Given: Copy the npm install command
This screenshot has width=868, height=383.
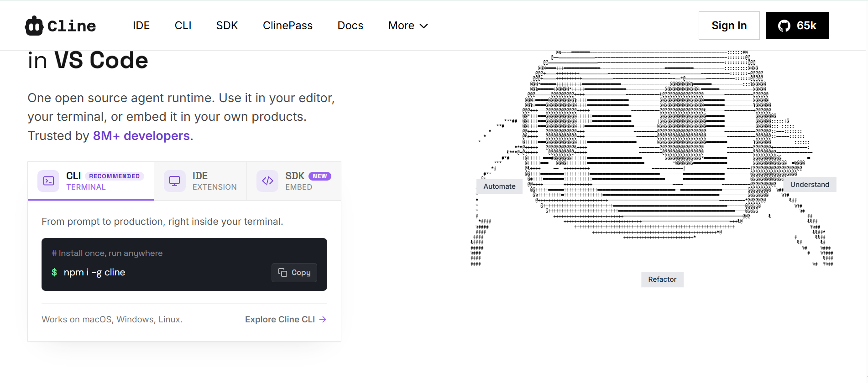Looking at the screenshot, I should (x=294, y=273).
